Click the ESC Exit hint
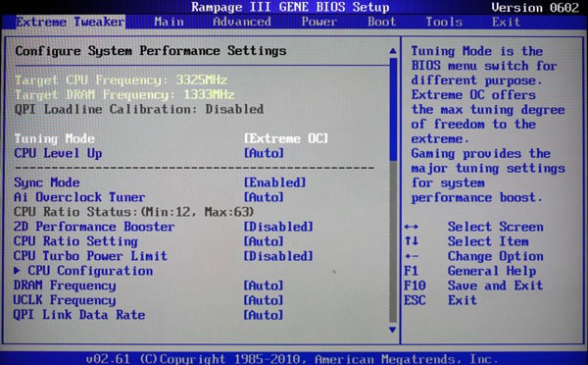The width and height of the screenshot is (588, 365). [x=441, y=300]
